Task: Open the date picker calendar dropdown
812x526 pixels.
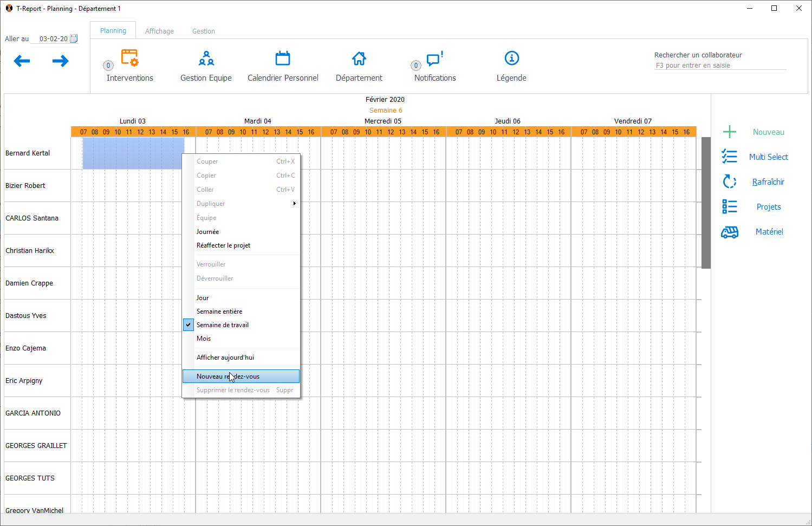Action: (74, 38)
